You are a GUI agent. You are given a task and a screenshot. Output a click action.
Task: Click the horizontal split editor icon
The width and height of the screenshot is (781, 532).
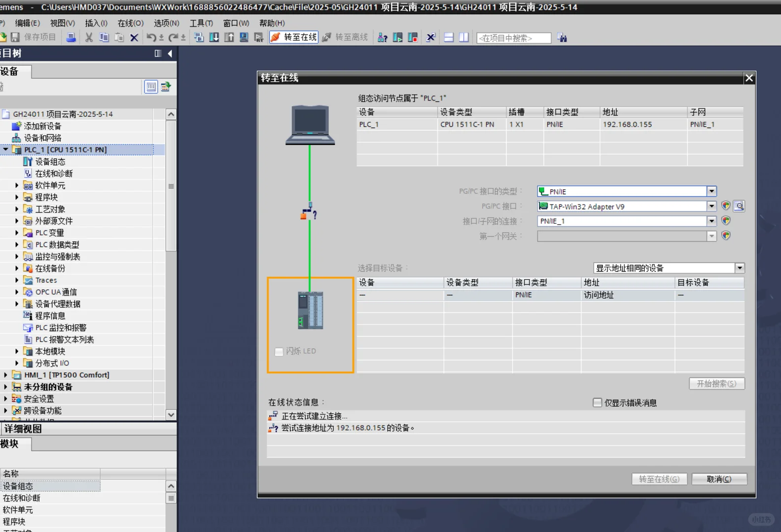point(449,37)
